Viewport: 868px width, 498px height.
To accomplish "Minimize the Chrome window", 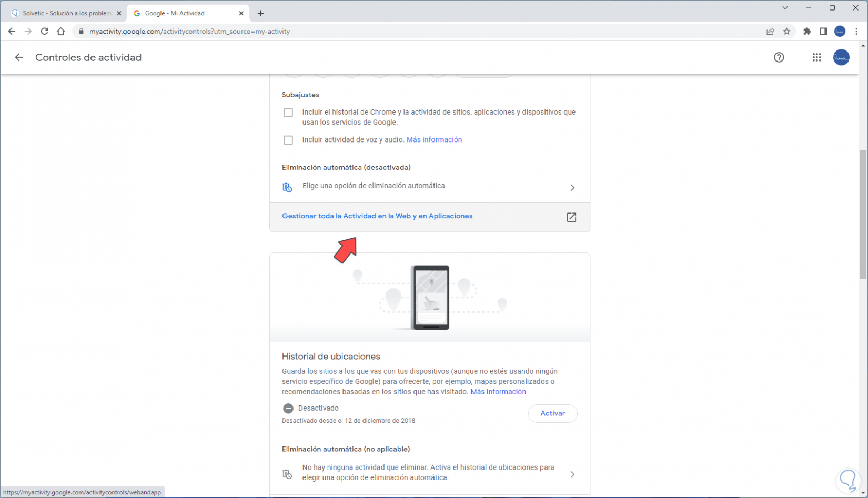I will click(x=809, y=8).
